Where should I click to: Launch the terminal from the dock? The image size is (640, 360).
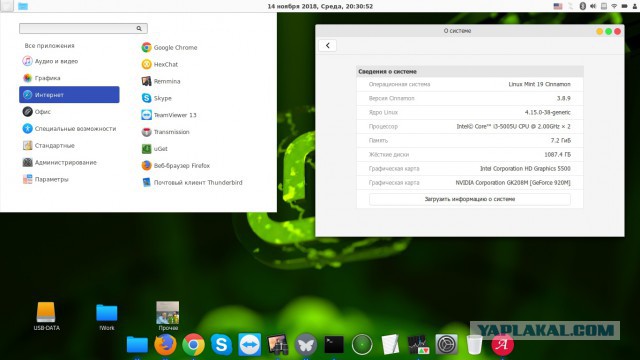click(x=334, y=344)
